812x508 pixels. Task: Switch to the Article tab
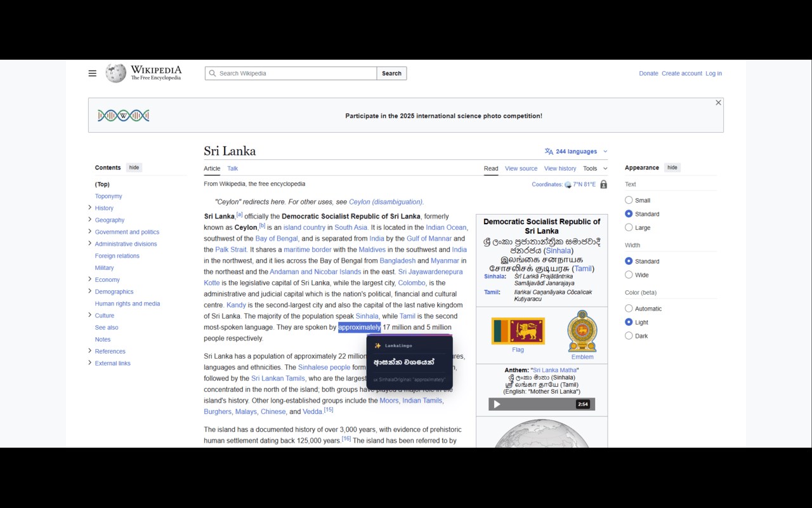[x=212, y=168]
